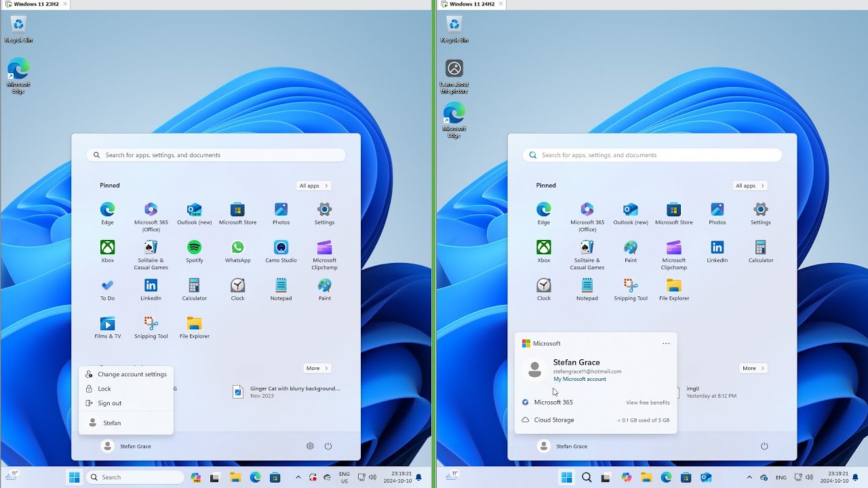Click the 23H2 Start menu search field
This screenshot has width=868, height=488.
(x=216, y=155)
